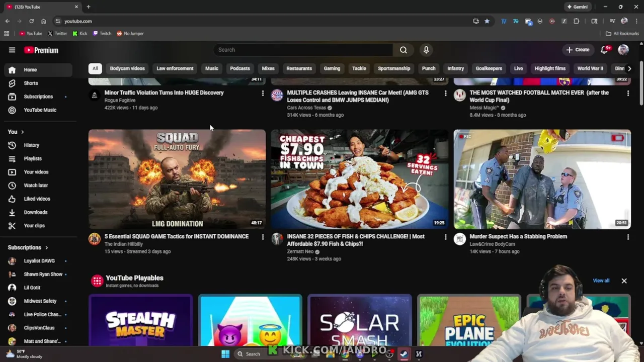Open Stealth Master playable game

click(140, 320)
